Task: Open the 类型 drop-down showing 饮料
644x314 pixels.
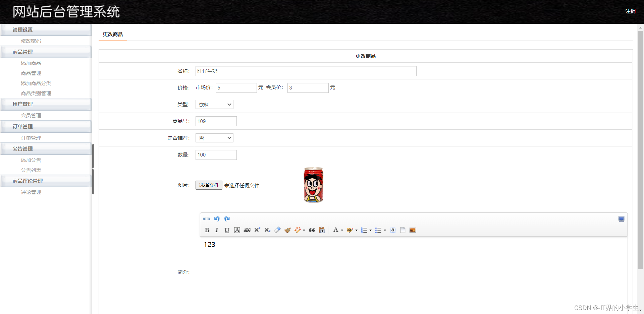Action: 214,104
